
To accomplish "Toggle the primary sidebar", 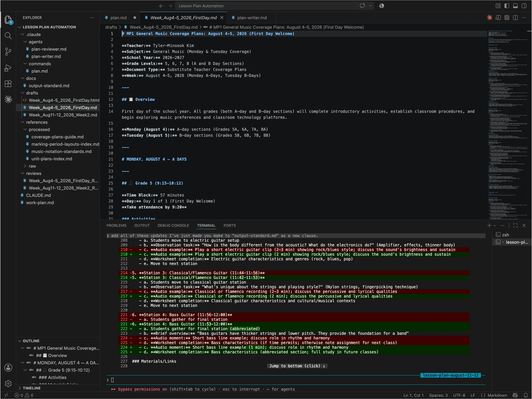I will point(507,6).
